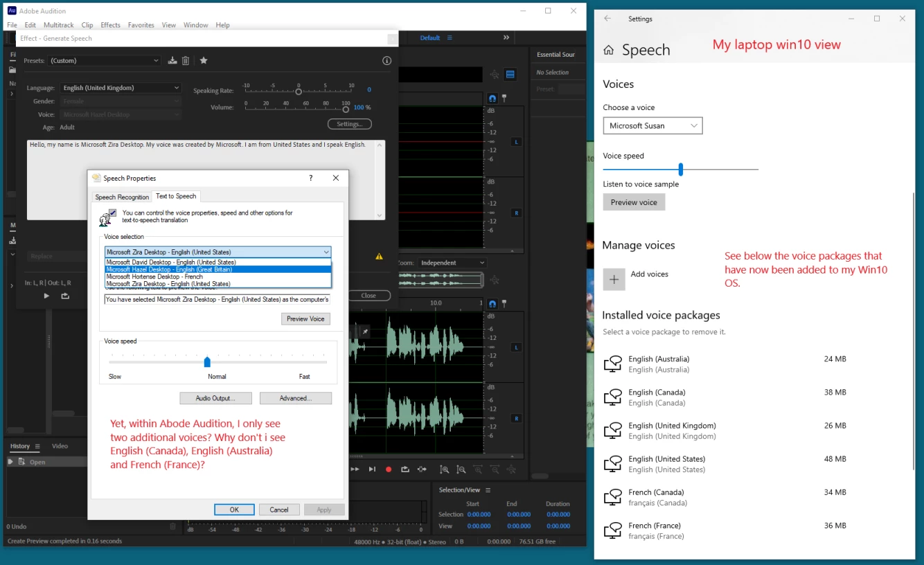Screen dimensions: 924x565
Task: Click the Generate Speech text area
Action: point(206,180)
